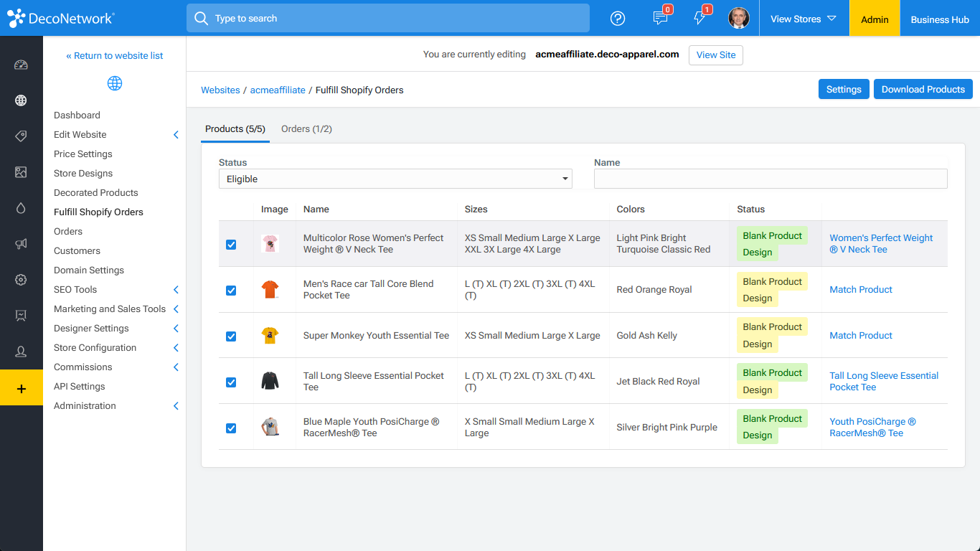Viewport: 980px width, 551px height.
Task: Switch to the Orders (1/2) tab
Action: 306,129
